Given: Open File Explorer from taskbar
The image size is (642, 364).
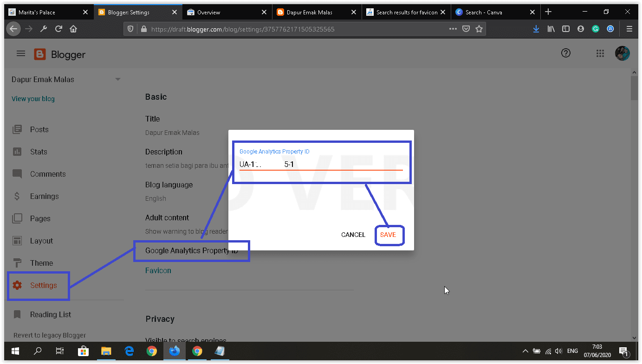Looking at the screenshot, I should click(106, 351).
